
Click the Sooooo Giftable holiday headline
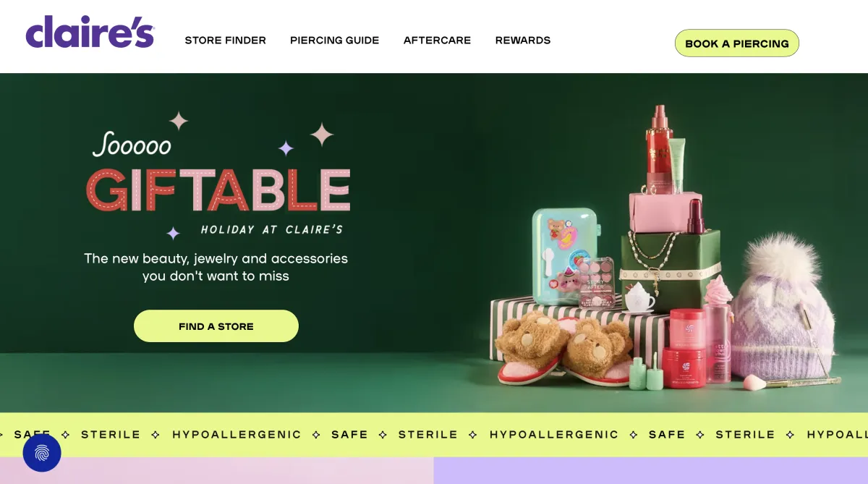(x=218, y=174)
